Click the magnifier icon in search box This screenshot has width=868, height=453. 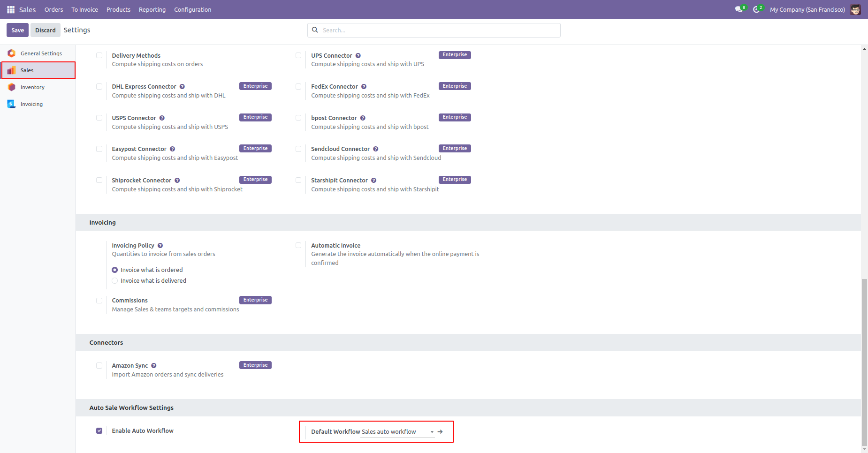pyautogui.click(x=315, y=30)
